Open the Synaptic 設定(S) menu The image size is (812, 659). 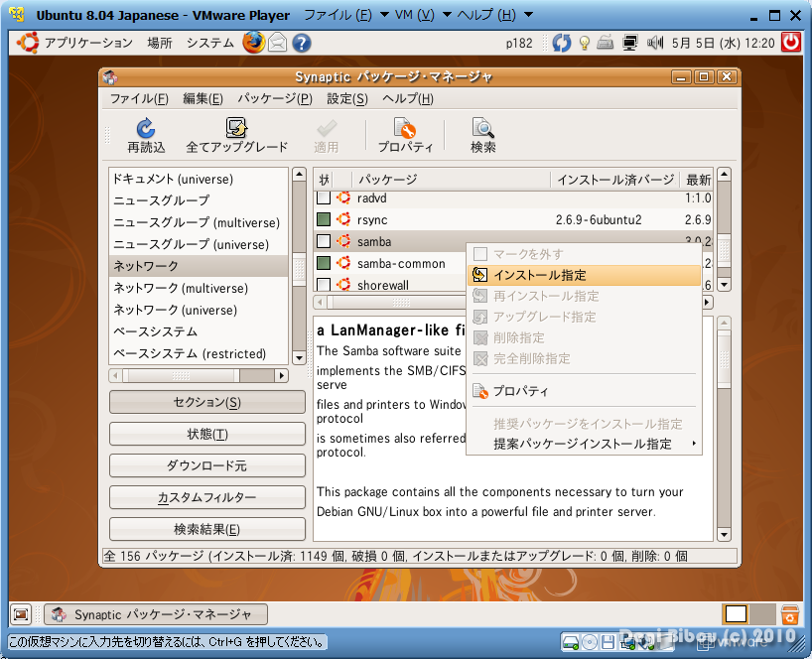click(347, 98)
